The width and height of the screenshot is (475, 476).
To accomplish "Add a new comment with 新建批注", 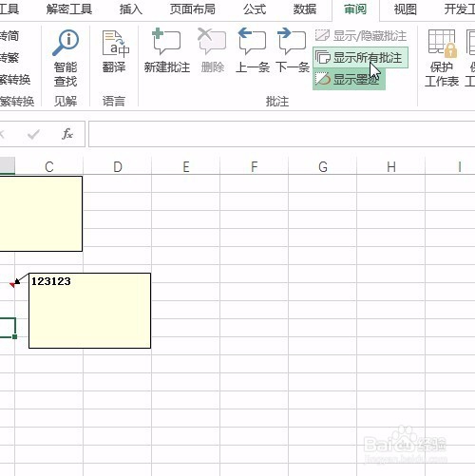I will coord(167,50).
